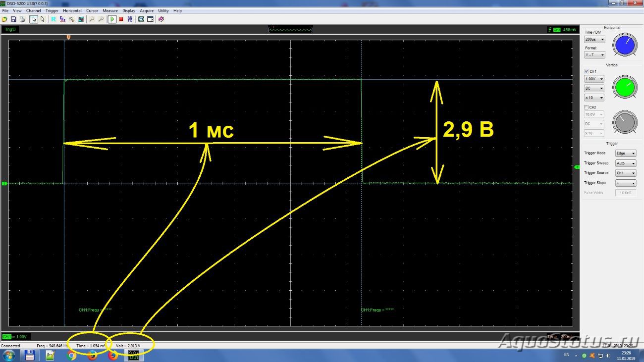This screenshot has height=362, width=644.
Task: Open the Acquire menu
Action: [x=147, y=10]
